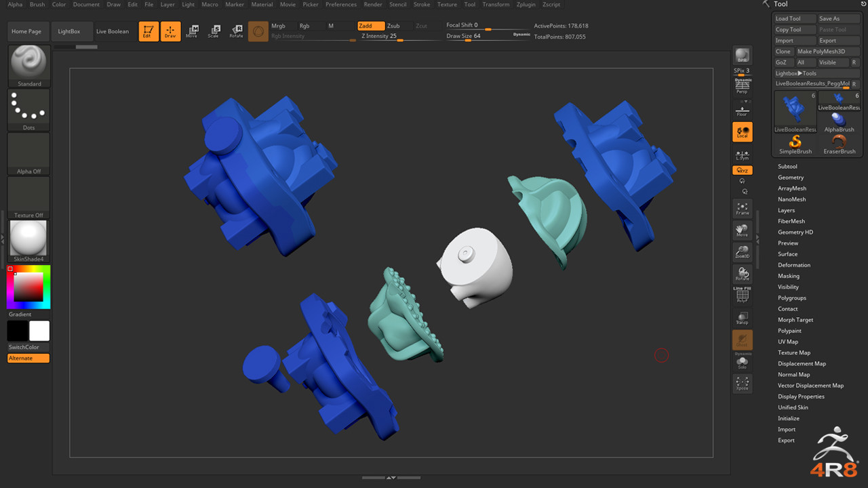Select the Frame icon on right shelf
868x488 pixels.
point(742,209)
